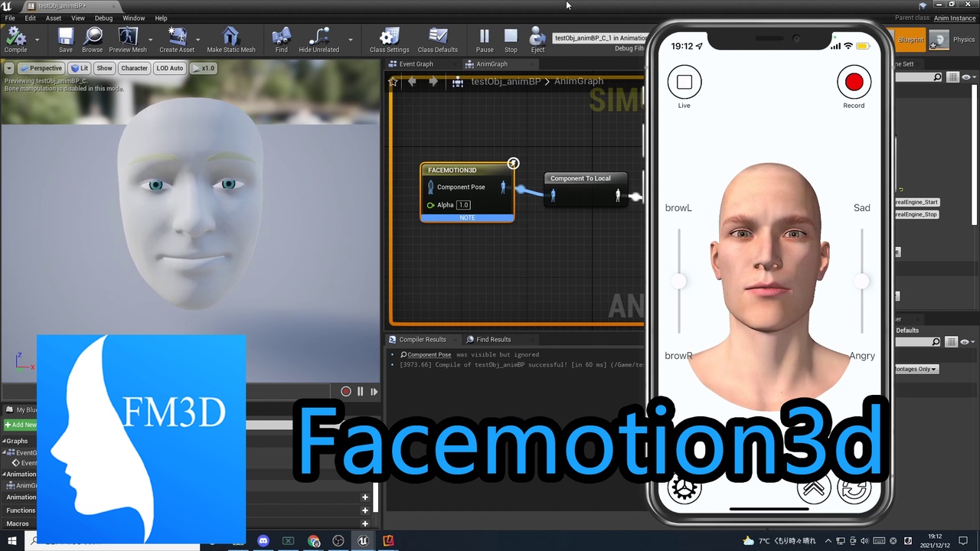Viewport: 980px width, 551px height.
Task: Click the left brow slider handle on phone
Action: tap(678, 282)
